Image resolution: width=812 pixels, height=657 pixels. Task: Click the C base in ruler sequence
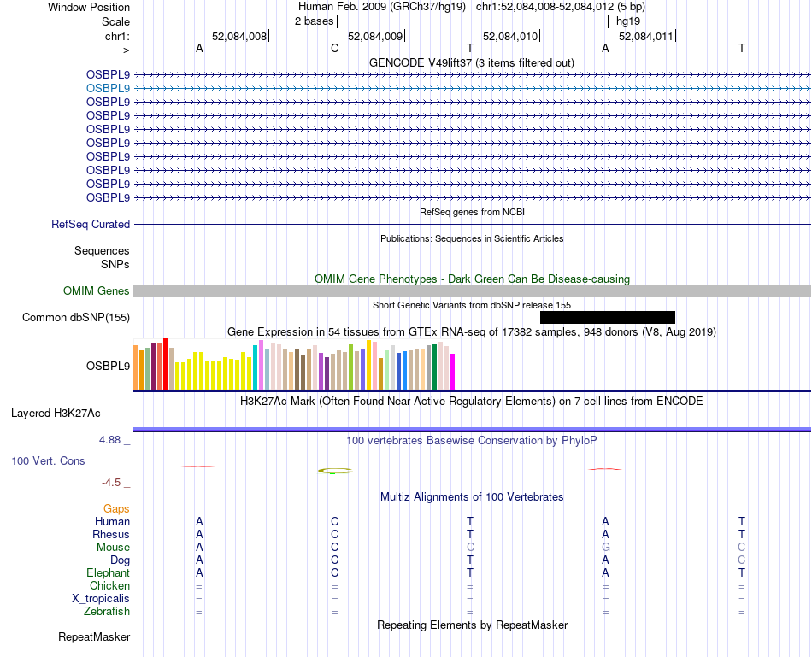[334, 48]
